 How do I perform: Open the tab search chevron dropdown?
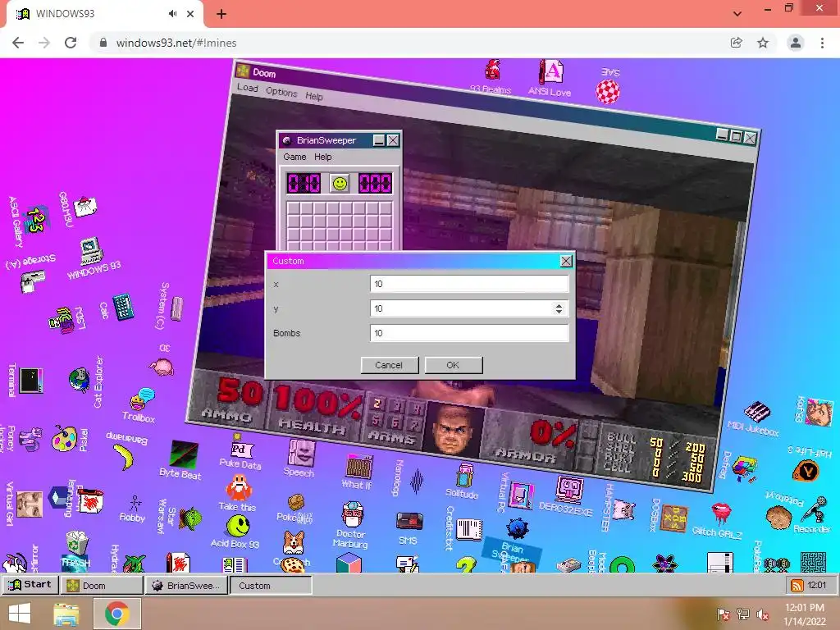tap(737, 14)
